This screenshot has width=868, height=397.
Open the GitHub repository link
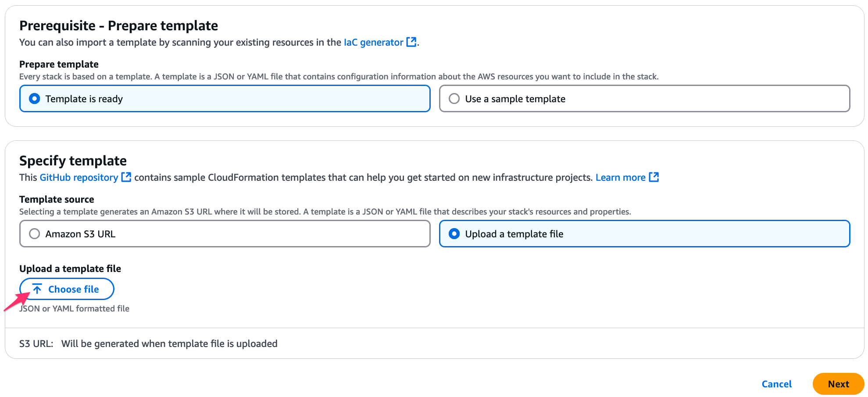[79, 177]
